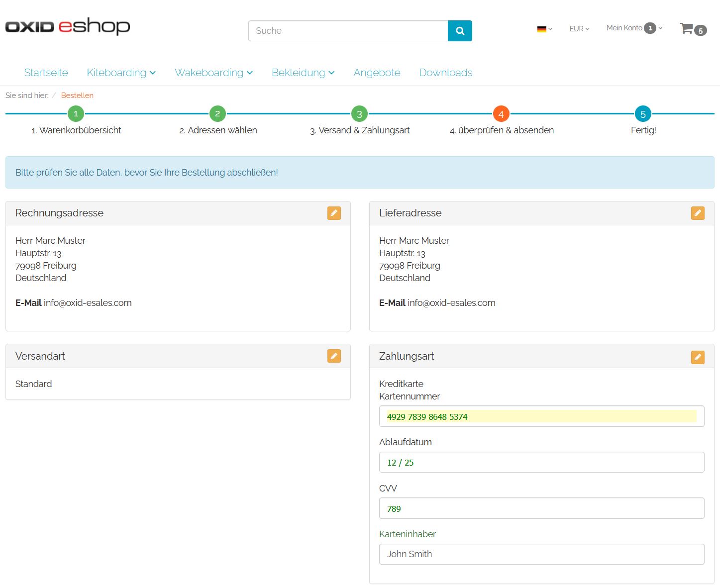The image size is (720, 588).
Task: Expand the Mein Konto menu
Action: pos(634,28)
